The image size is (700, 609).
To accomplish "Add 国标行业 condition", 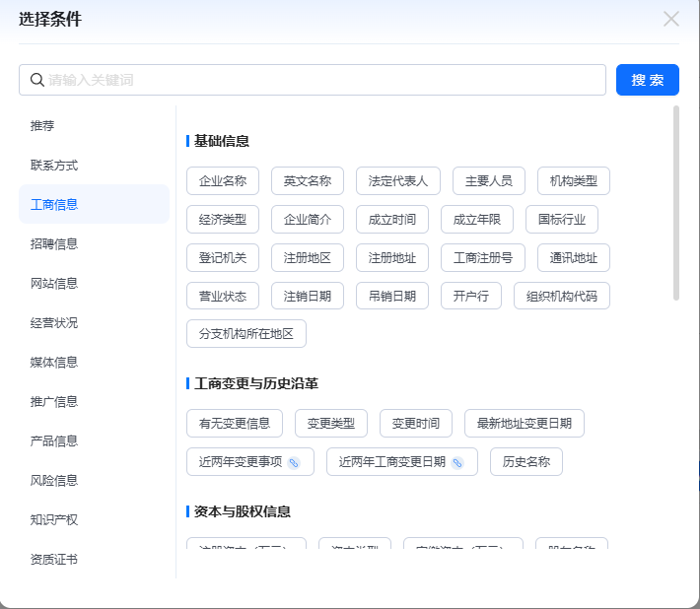I will pos(562,219).
